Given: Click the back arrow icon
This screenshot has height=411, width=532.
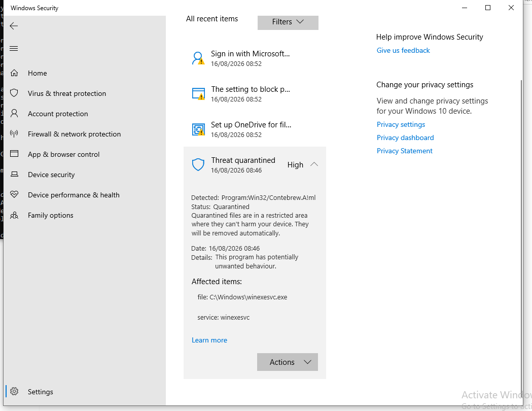Looking at the screenshot, I should (x=14, y=26).
